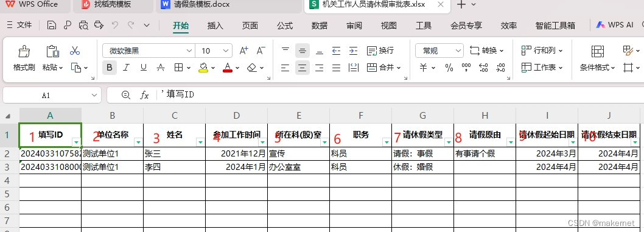Open the 插入 (Insert) ribbon tab
The height and width of the screenshot is (232, 644).
(x=215, y=26)
